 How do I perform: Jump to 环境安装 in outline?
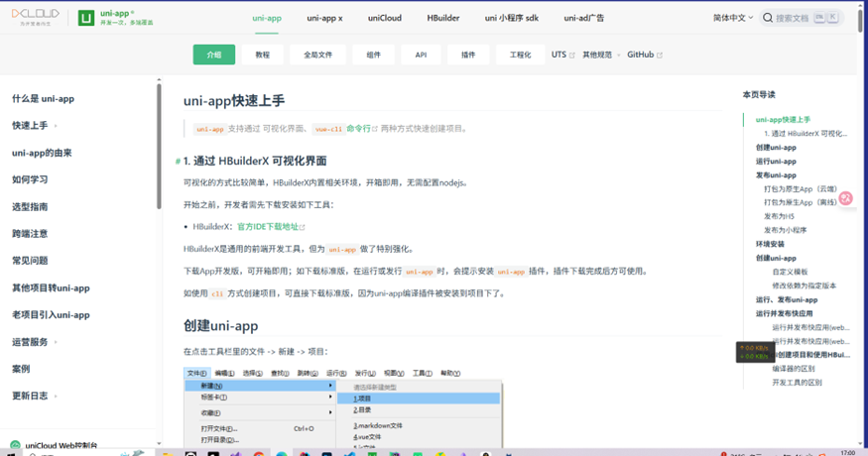pos(770,244)
